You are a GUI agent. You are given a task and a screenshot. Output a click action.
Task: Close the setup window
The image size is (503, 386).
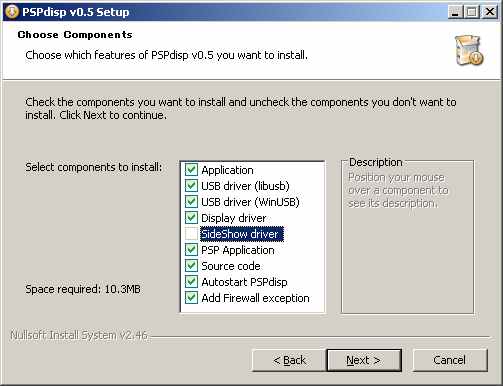490,12
